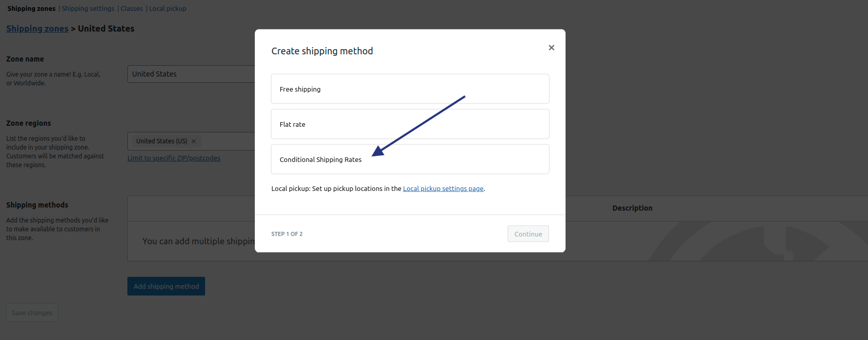868x340 pixels.
Task: Select the Free shipping method option
Action: click(x=410, y=89)
